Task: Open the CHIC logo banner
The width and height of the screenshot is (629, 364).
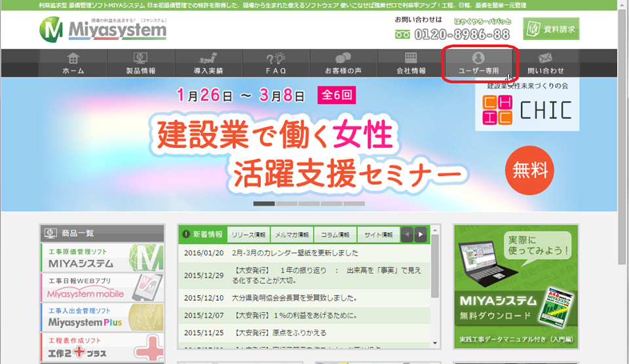Action: pos(527,104)
